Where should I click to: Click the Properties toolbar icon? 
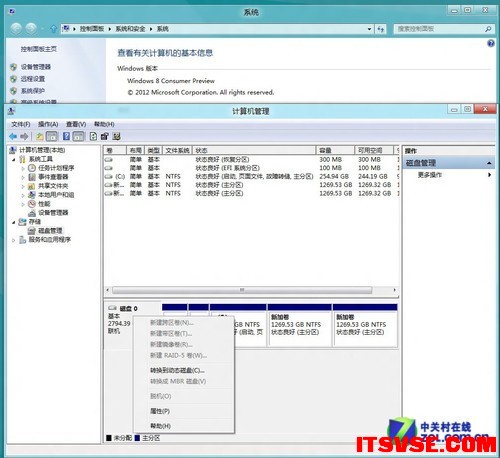point(105,136)
